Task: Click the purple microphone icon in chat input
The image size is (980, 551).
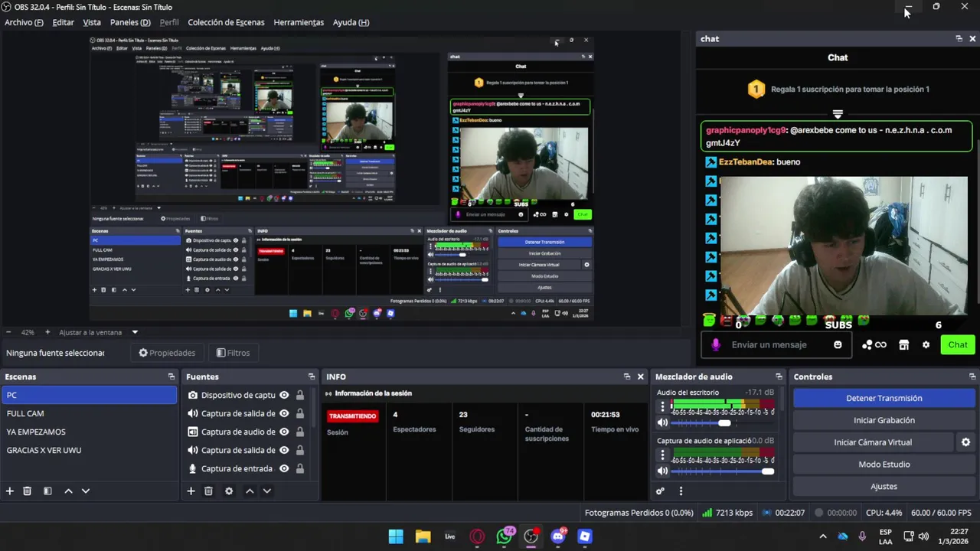Action: [716, 345]
